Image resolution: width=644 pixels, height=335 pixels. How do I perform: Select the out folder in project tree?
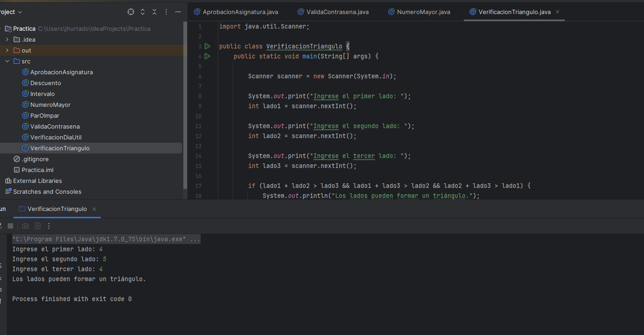coord(26,50)
